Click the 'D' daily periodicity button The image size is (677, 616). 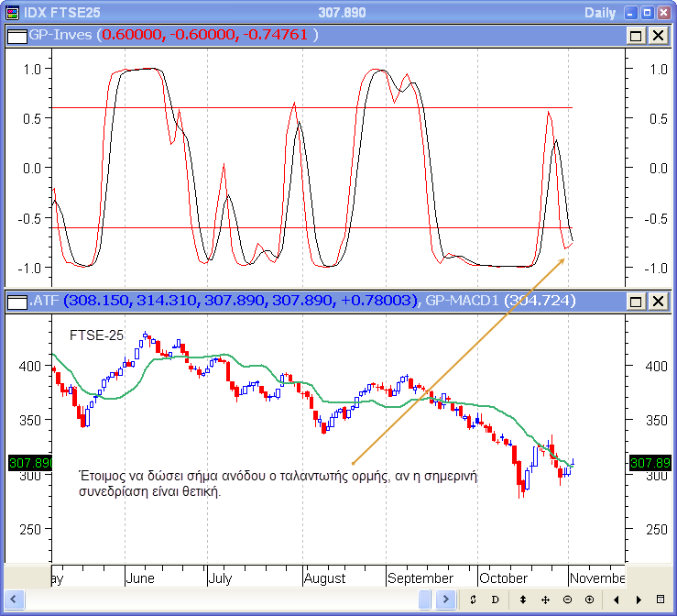click(495, 599)
